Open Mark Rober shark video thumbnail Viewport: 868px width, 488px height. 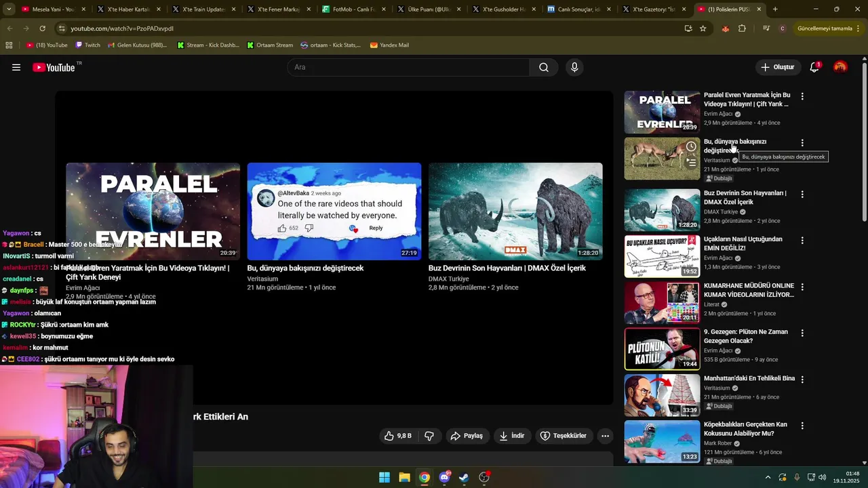662,441
